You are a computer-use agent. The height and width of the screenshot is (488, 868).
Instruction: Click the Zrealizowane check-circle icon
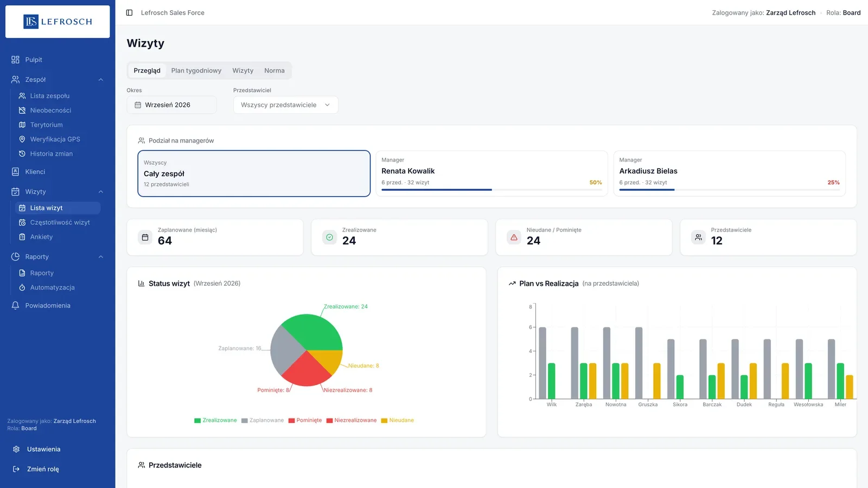tap(329, 237)
